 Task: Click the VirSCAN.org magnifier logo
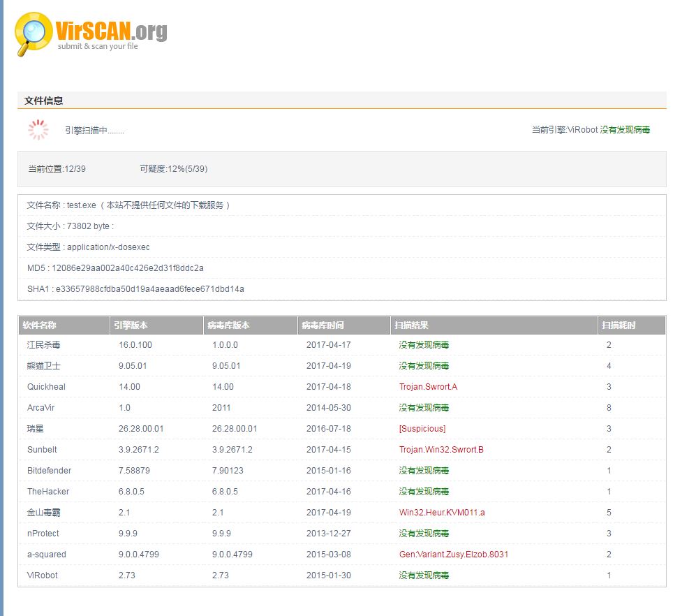tap(34, 34)
